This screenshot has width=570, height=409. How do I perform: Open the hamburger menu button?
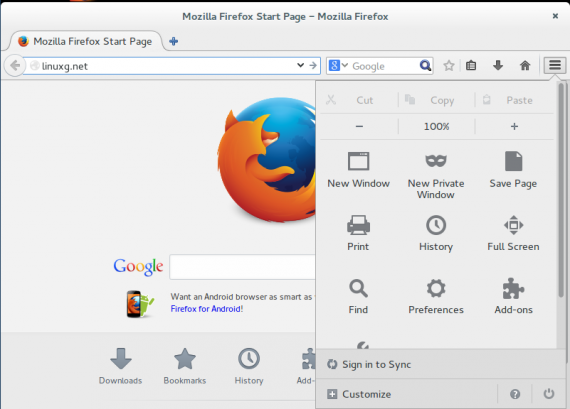[555, 65]
